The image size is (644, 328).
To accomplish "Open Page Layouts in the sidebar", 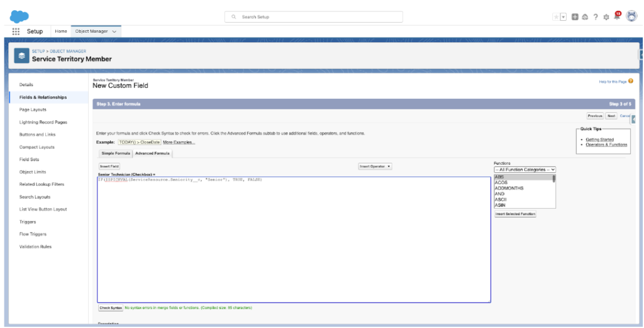I will pyautogui.click(x=33, y=109).
